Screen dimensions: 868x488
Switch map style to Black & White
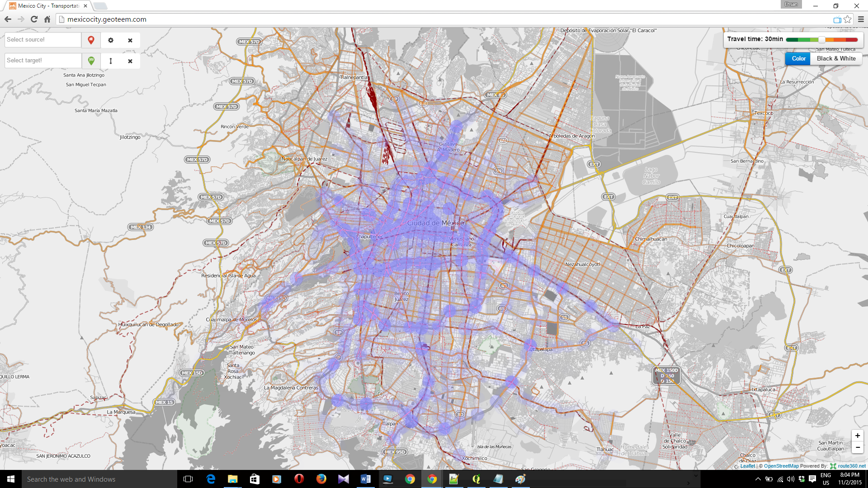coord(836,59)
